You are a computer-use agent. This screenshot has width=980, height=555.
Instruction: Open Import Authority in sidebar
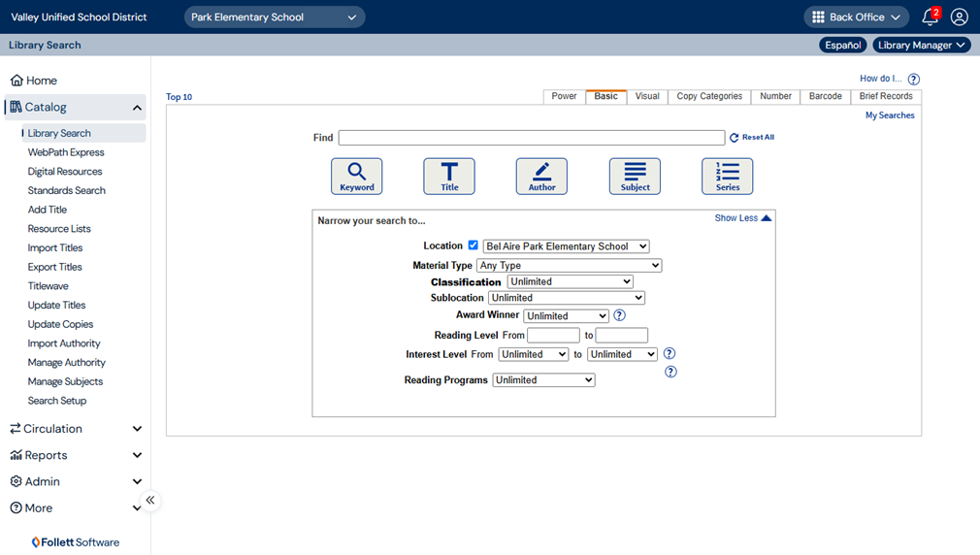click(64, 343)
